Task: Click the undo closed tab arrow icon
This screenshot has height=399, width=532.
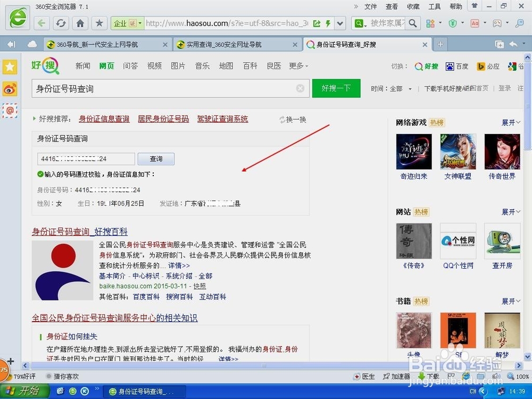Action: [x=513, y=44]
